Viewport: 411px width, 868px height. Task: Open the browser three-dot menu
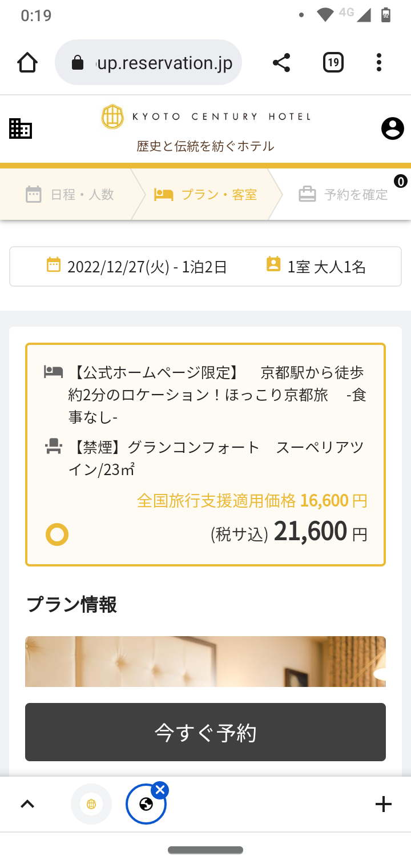tap(378, 62)
